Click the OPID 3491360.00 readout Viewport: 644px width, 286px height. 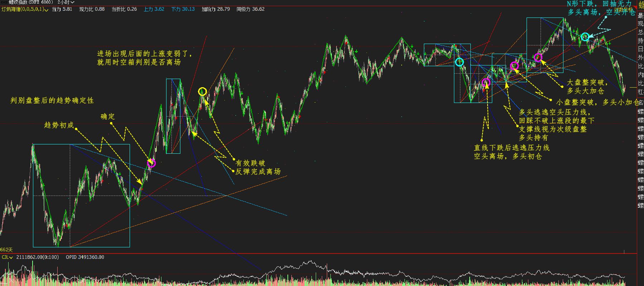[85, 257]
